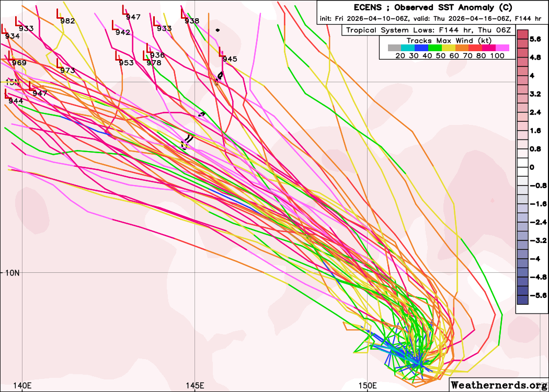Click 'Tropical System Lows: F144 hr, Thu 06Z'

(429, 30)
